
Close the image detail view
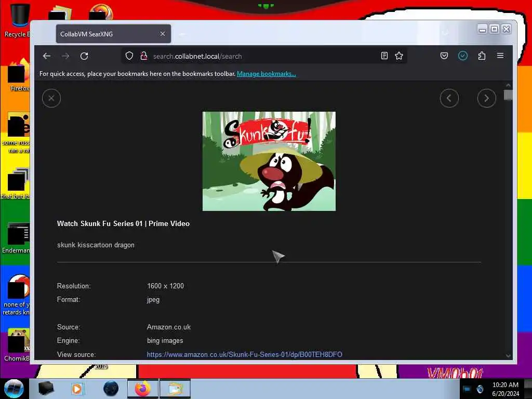(x=51, y=98)
